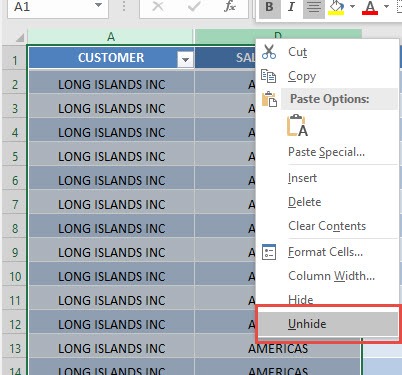402x375 pixels.
Task: Click the fill color paint bucket
Action: tap(336, 8)
